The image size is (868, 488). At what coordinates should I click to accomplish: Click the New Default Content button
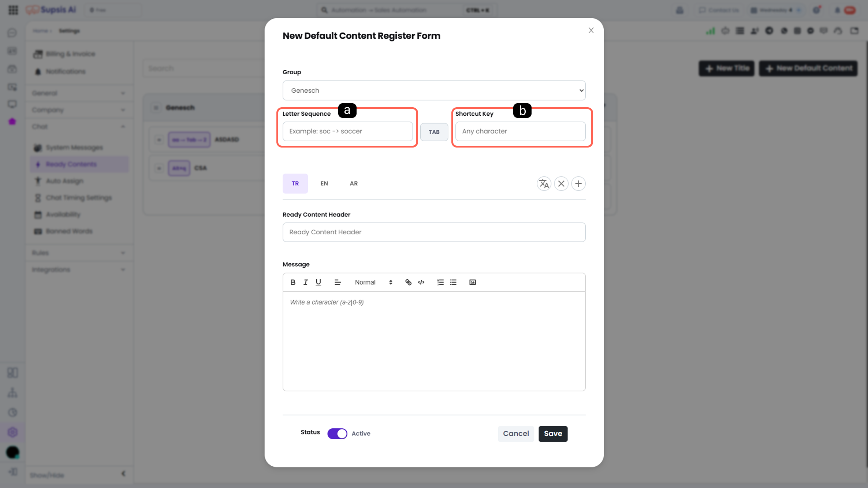(808, 68)
